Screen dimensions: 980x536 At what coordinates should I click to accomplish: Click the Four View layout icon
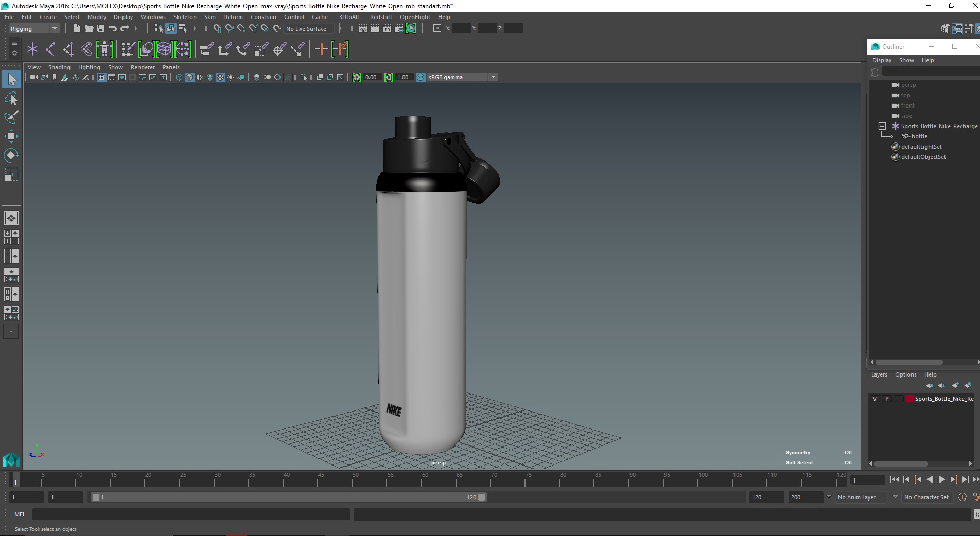[11, 237]
